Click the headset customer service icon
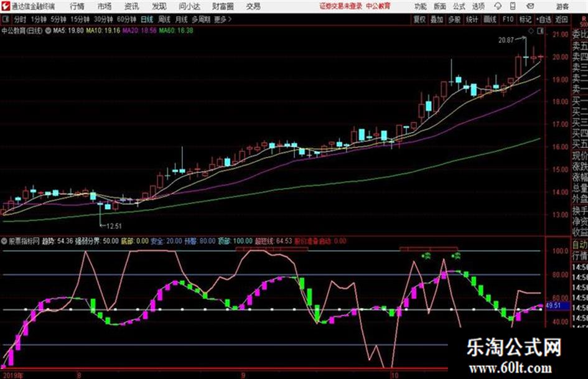 (498, 6)
